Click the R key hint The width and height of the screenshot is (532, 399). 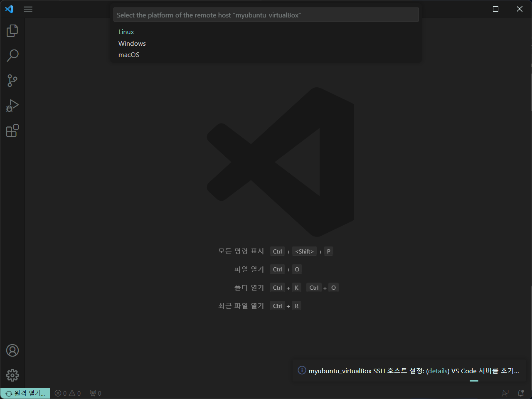[296, 306]
